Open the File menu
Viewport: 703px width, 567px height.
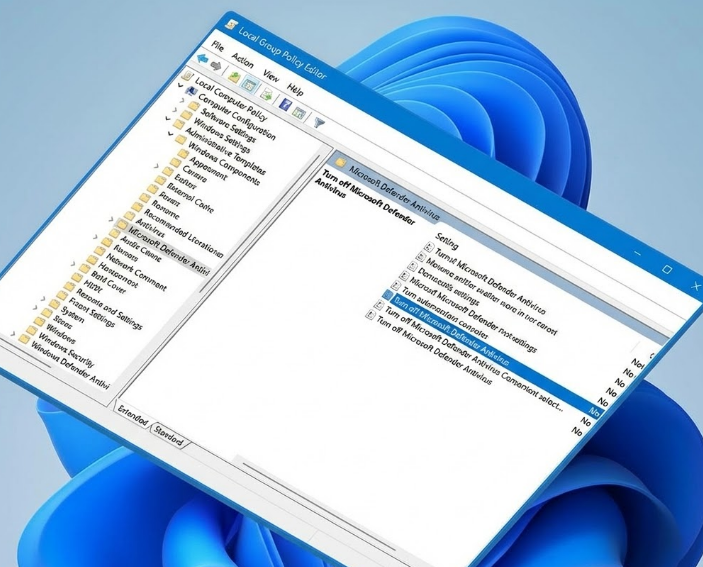(x=217, y=46)
